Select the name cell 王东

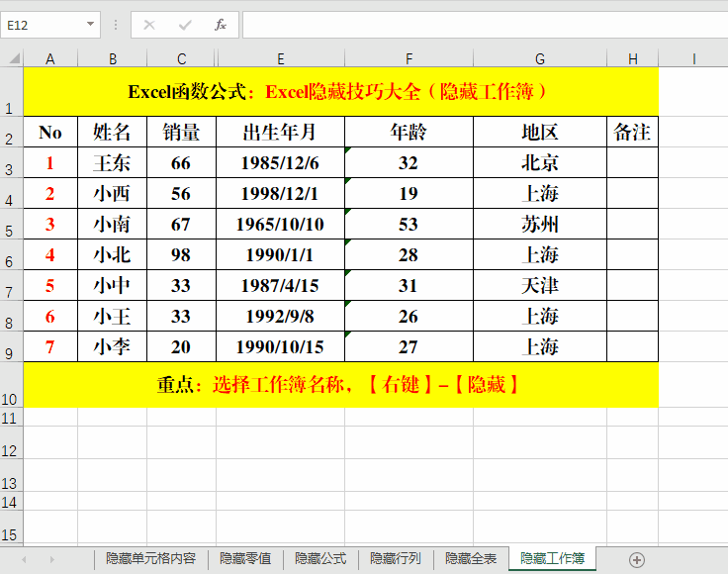click(x=112, y=162)
